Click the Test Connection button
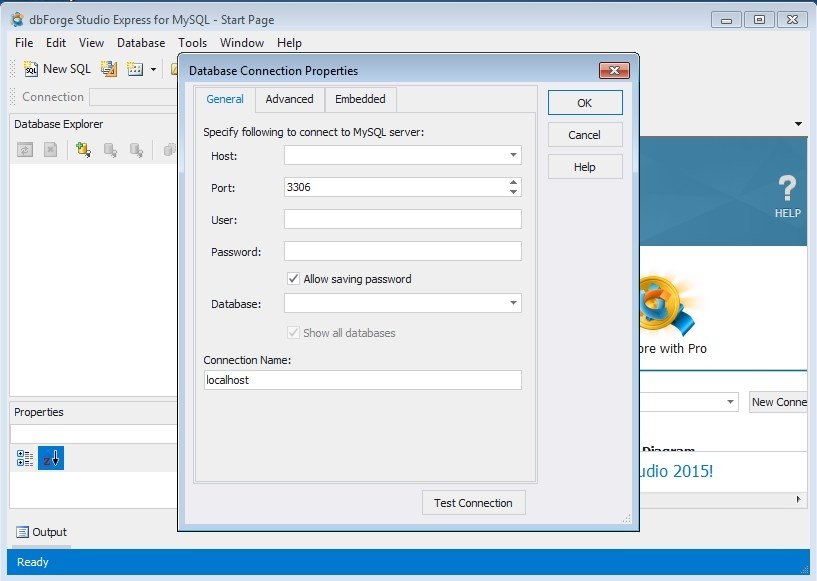The width and height of the screenshot is (817, 581). 473,503
